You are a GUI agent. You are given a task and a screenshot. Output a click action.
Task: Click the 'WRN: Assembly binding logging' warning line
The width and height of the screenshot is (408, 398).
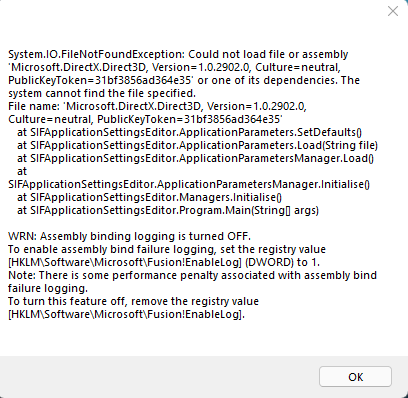129,236
